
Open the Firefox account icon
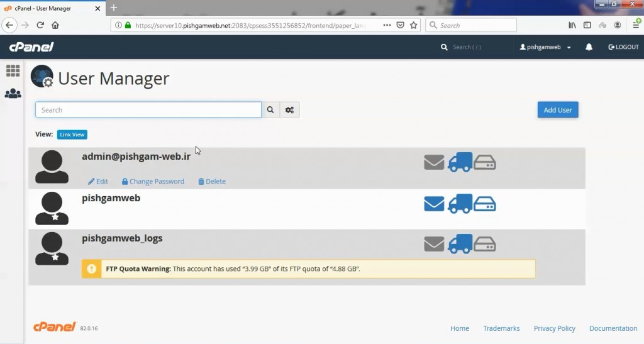tap(618, 25)
